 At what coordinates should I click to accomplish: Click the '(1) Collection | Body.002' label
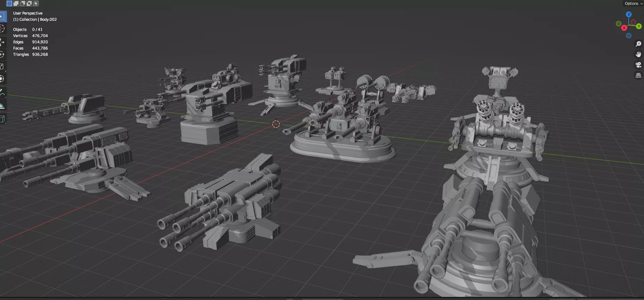(x=35, y=19)
